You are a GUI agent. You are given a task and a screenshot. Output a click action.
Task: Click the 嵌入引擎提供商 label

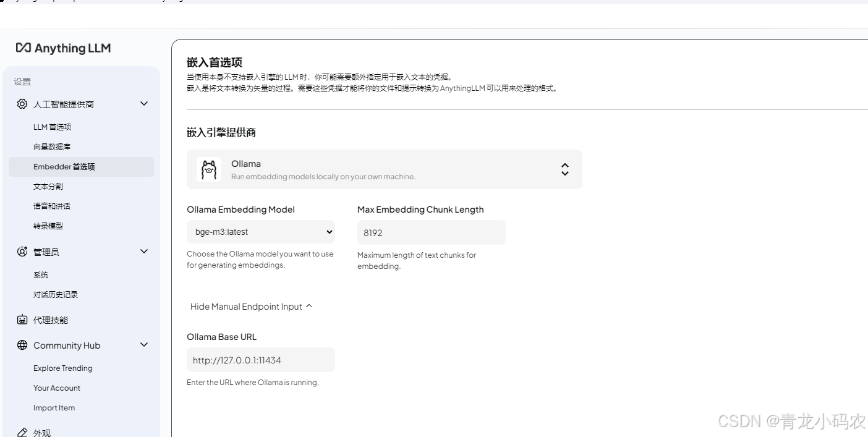(x=221, y=132)
